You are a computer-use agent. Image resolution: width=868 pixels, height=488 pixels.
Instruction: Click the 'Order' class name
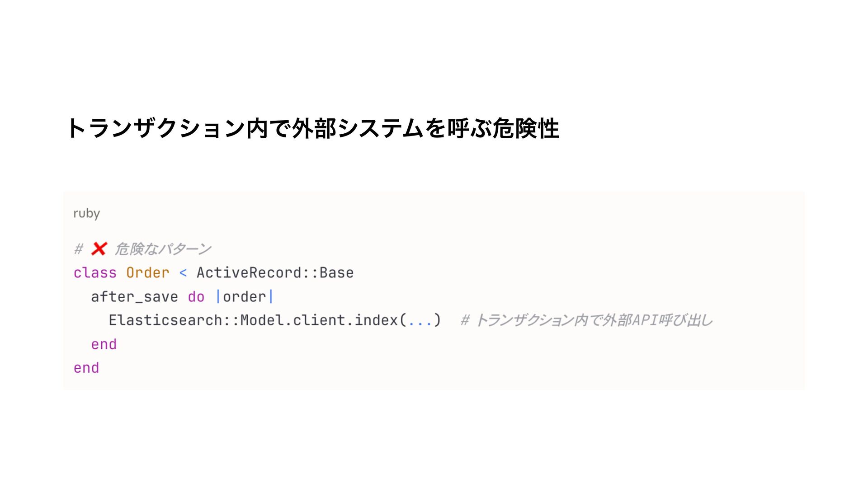click(147, 273)
